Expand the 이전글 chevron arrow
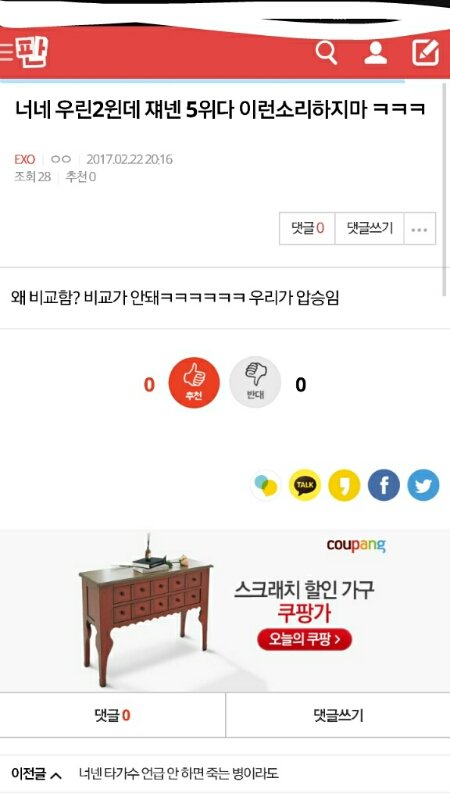Viewport: 450px width, 800px height. [56, 776]
